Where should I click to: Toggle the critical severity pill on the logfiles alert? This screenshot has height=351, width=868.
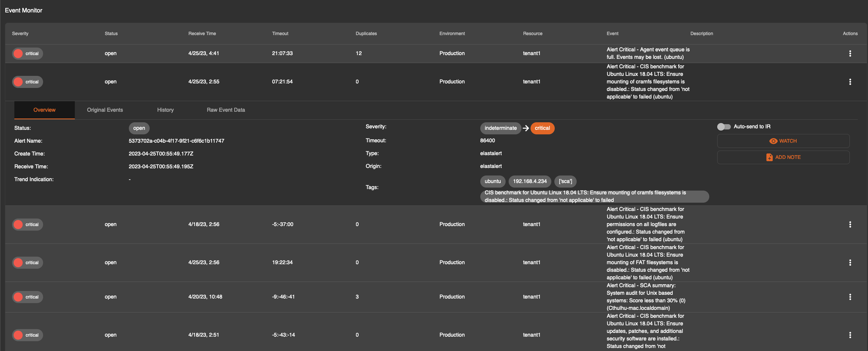[x=27, y=224]
